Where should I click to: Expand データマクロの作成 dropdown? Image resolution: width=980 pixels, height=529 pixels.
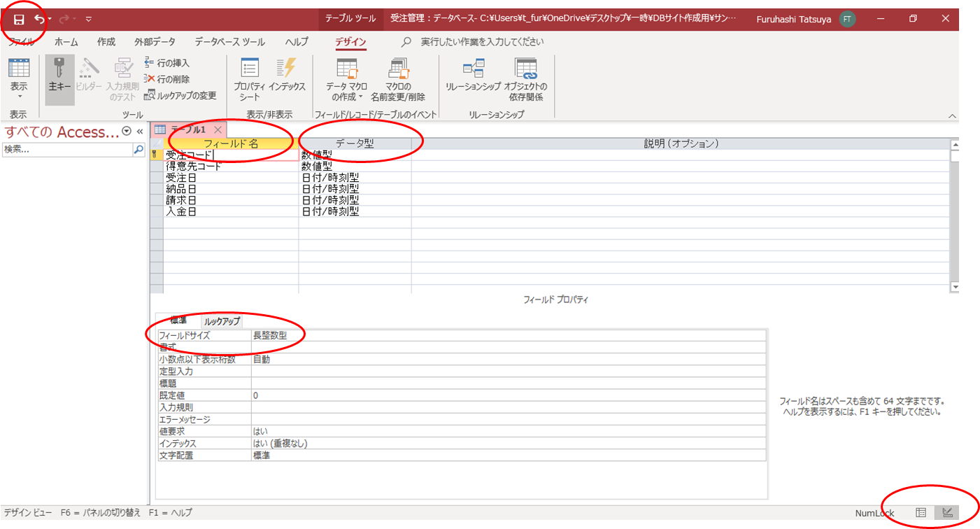(x=347, y=97)
